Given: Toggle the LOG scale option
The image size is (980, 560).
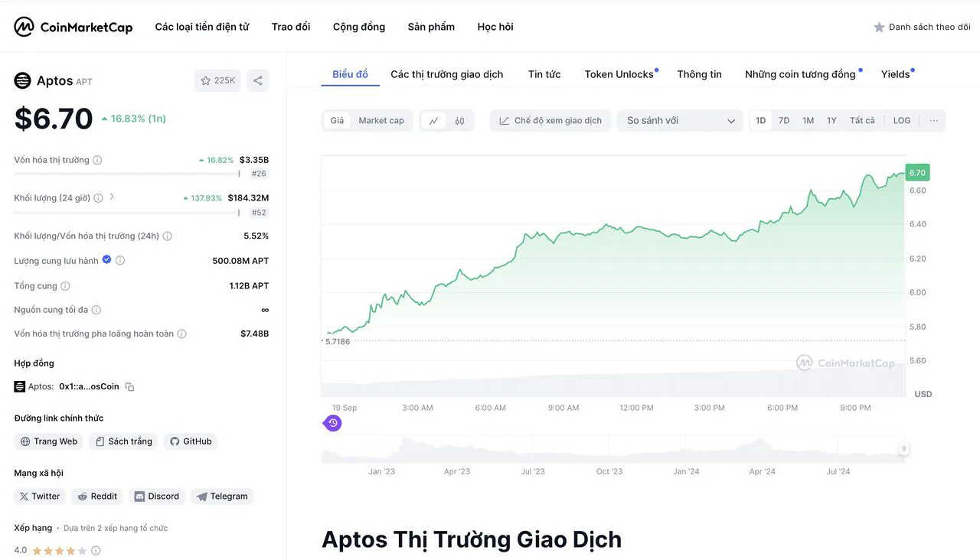Looking at the screenshot, I should click(x=901, y=121).
